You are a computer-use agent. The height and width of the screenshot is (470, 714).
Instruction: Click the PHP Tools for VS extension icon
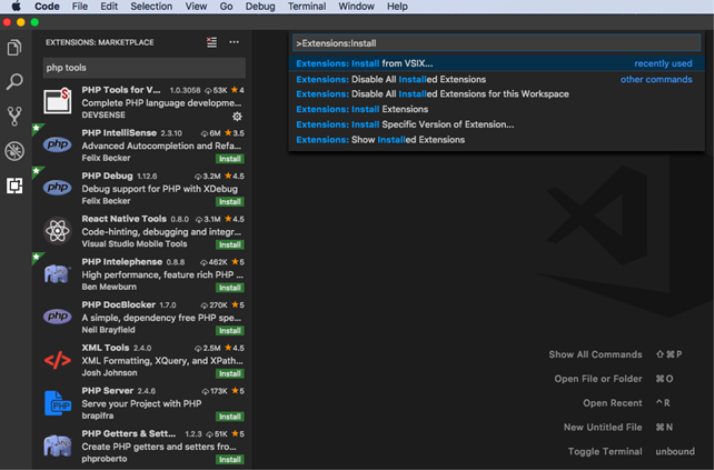(x=57, y=101)
